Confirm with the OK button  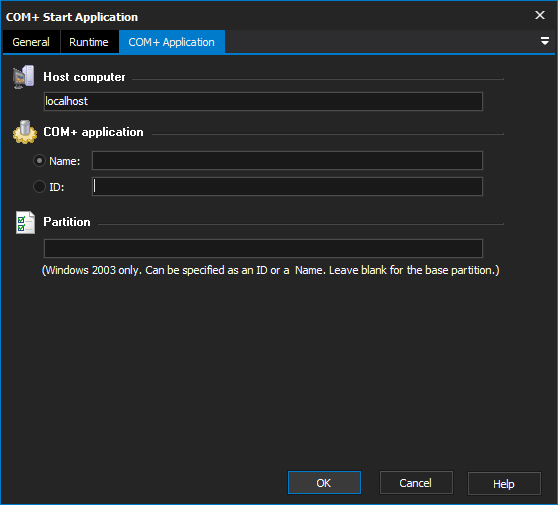click(x=324, y=483)
